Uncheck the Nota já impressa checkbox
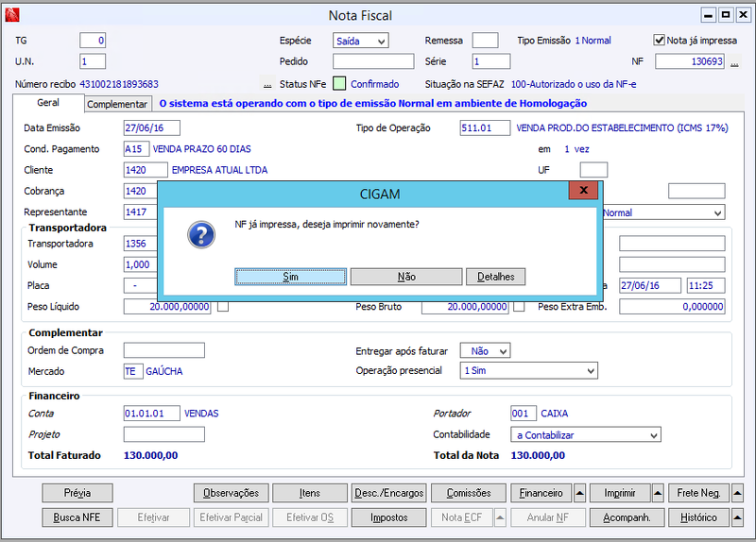The image size is (756, 542). [659, 40]
